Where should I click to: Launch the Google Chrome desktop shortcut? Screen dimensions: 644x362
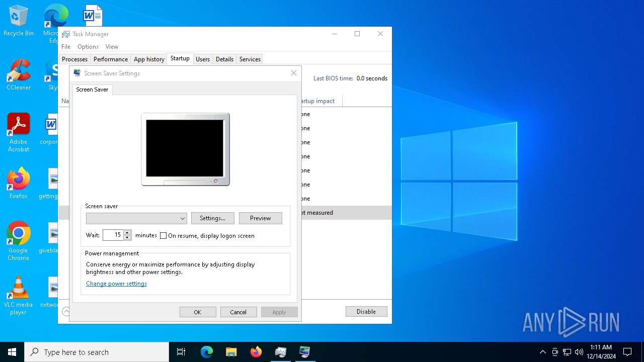(19, 241)
